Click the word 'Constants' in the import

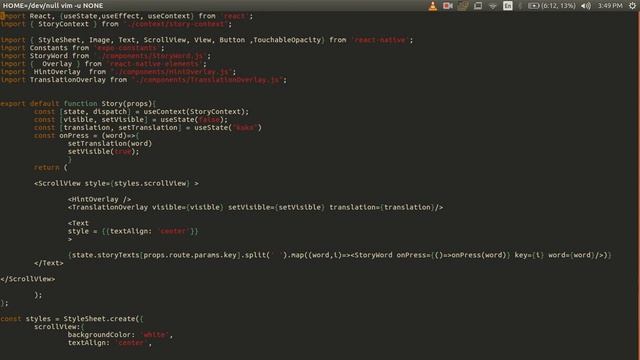pyautogui.click(x=48, y=48)
